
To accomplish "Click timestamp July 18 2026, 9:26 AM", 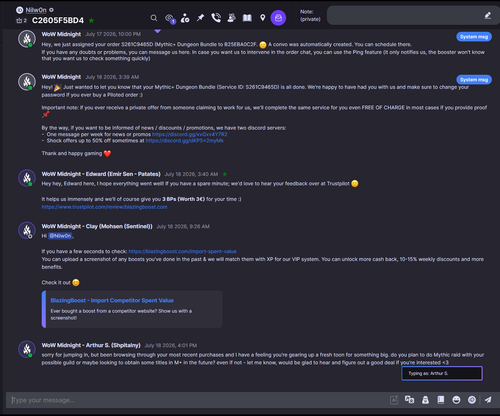I will coord(183,226).
